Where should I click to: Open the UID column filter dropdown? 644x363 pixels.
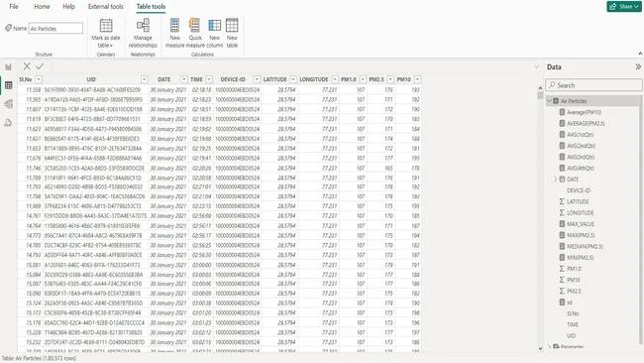(x=145, y=79)
